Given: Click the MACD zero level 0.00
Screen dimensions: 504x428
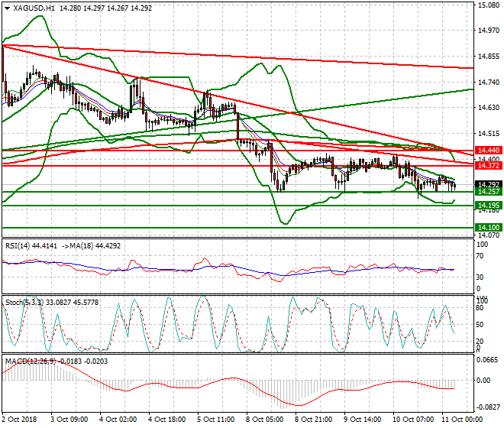Looking at the screenshot, I should 483,381.
